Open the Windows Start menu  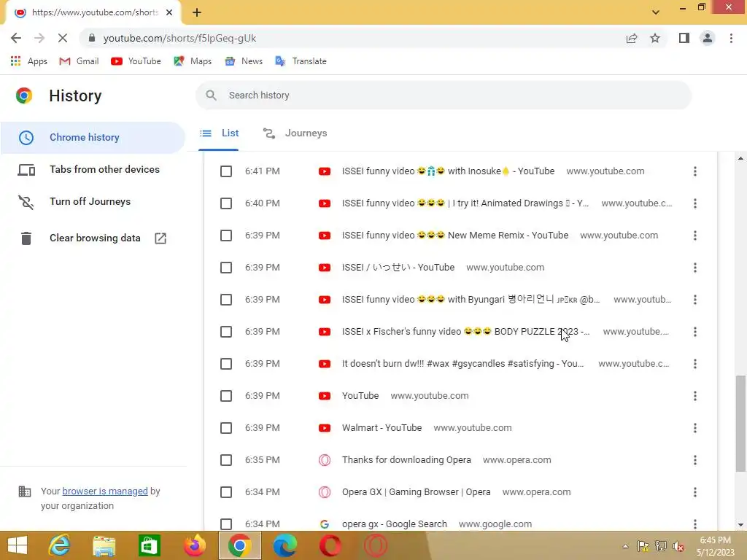(17, 545)
